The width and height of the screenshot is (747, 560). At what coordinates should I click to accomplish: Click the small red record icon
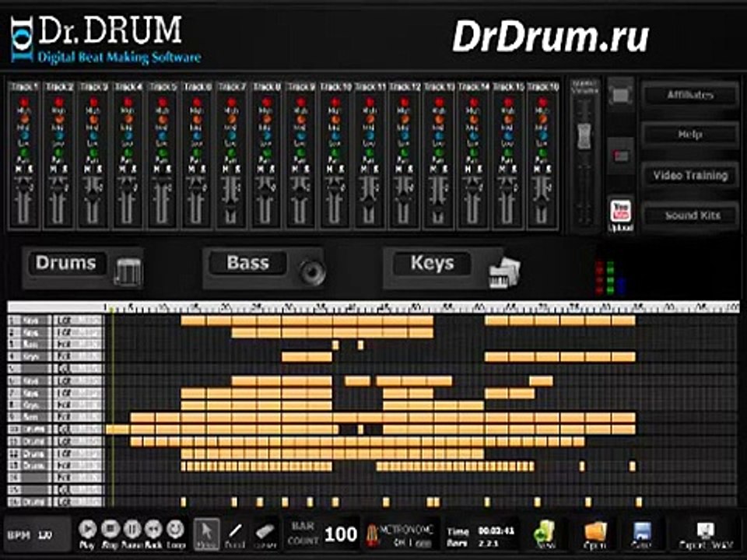[x=621, y=156]
